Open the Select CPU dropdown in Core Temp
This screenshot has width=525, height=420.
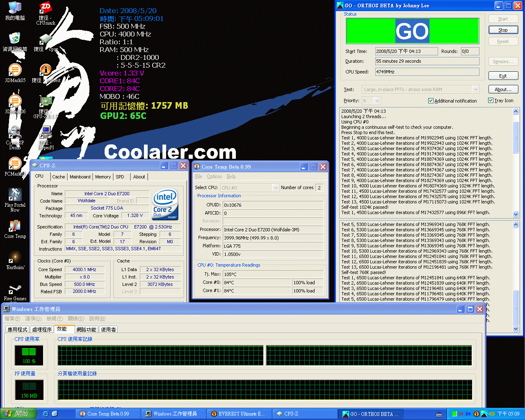pyautogui.click(x=276, y=187)
